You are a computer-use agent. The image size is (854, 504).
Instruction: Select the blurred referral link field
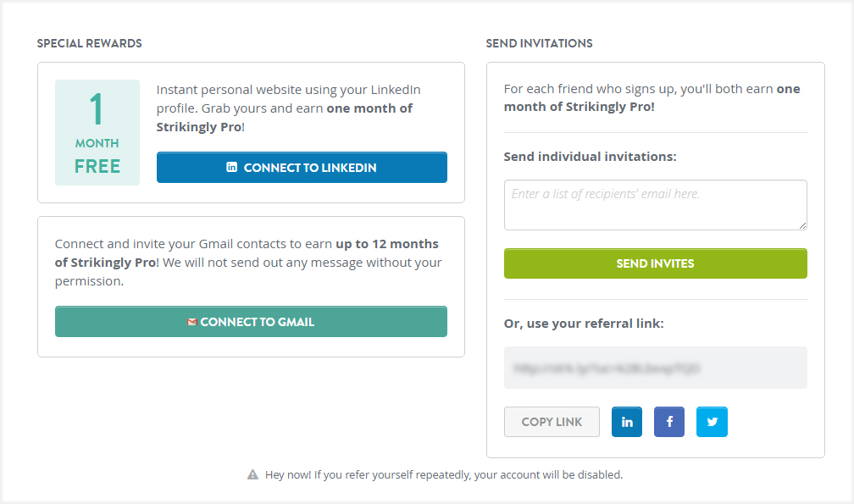655,368
